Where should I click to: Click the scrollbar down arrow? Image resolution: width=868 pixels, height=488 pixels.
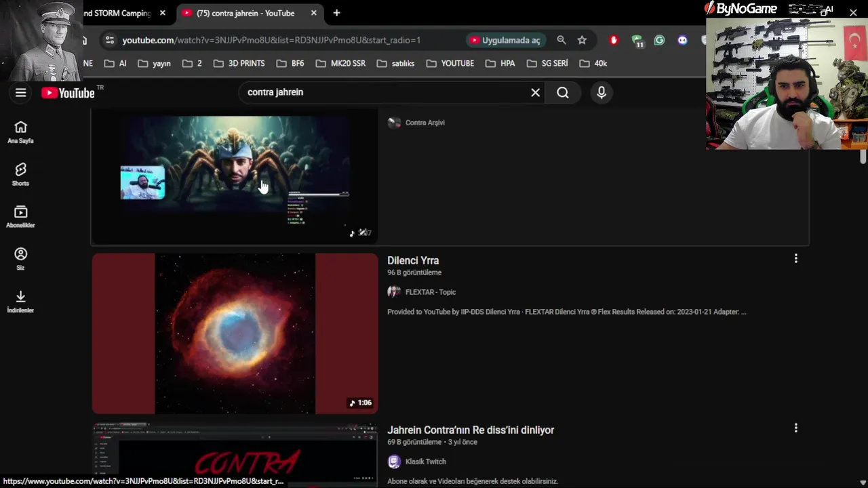(x=863, y=482)
